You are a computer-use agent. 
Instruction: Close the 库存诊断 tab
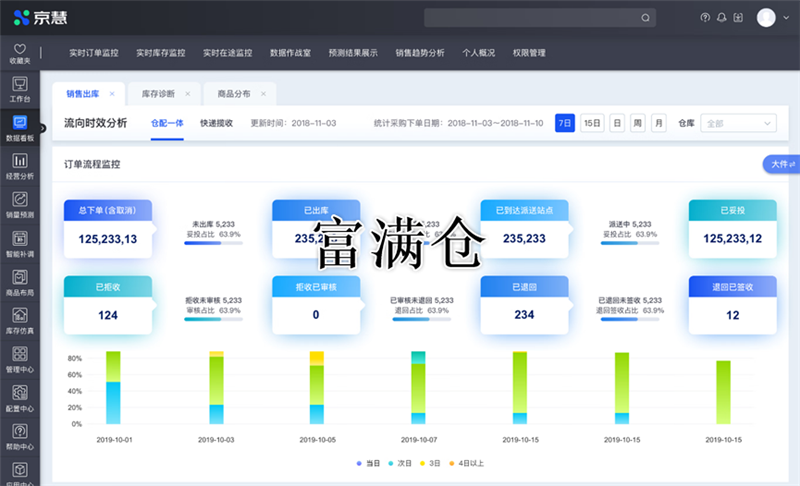pos(188,94)
